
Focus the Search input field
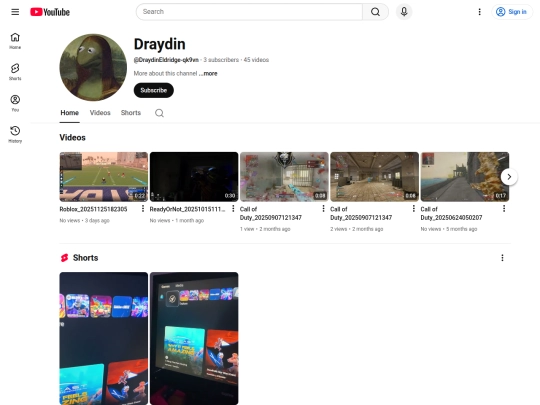pyautogui.click(x=249, y=12)
